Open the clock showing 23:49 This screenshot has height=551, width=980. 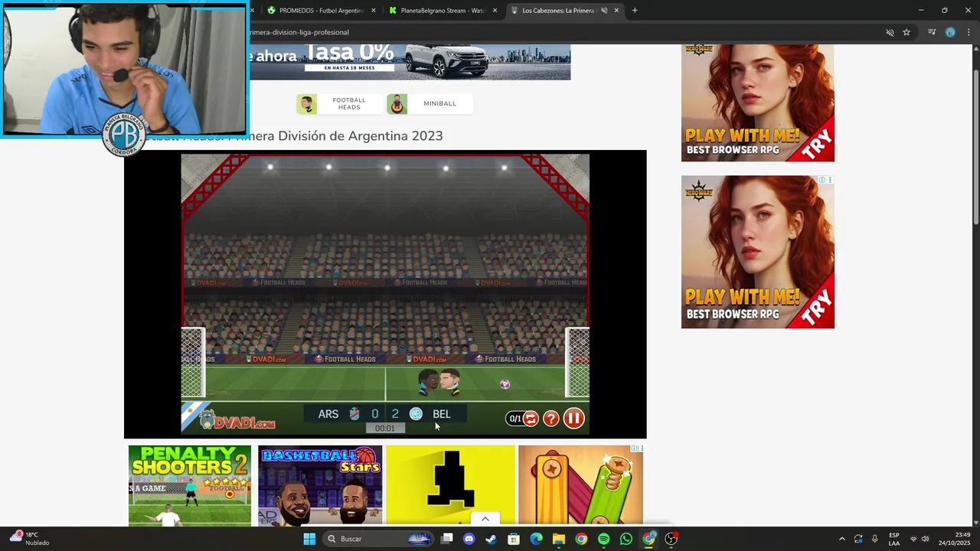pos(954,539)
